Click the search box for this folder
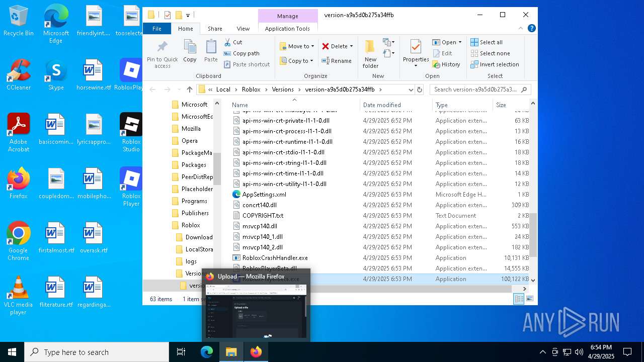 (480, 89)
